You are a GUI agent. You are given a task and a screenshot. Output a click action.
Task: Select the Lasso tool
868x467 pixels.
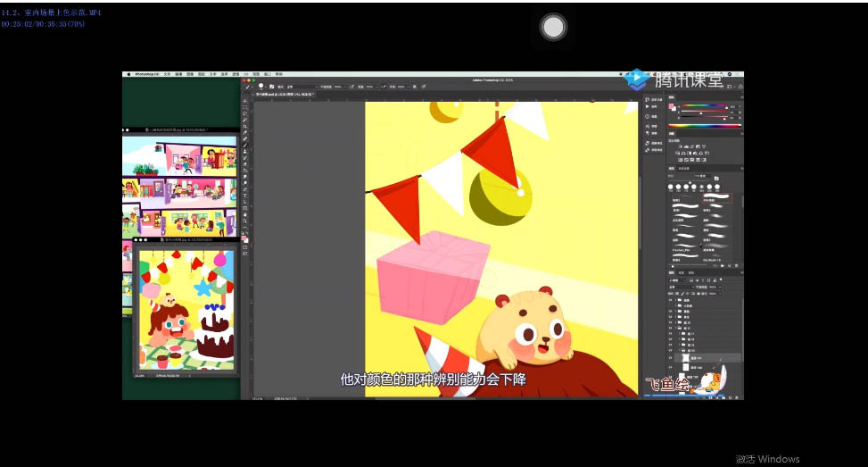244,113
